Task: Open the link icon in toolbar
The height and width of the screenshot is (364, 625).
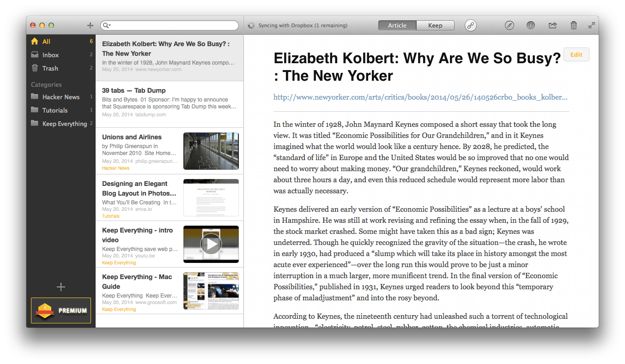Action: [471, 25]
